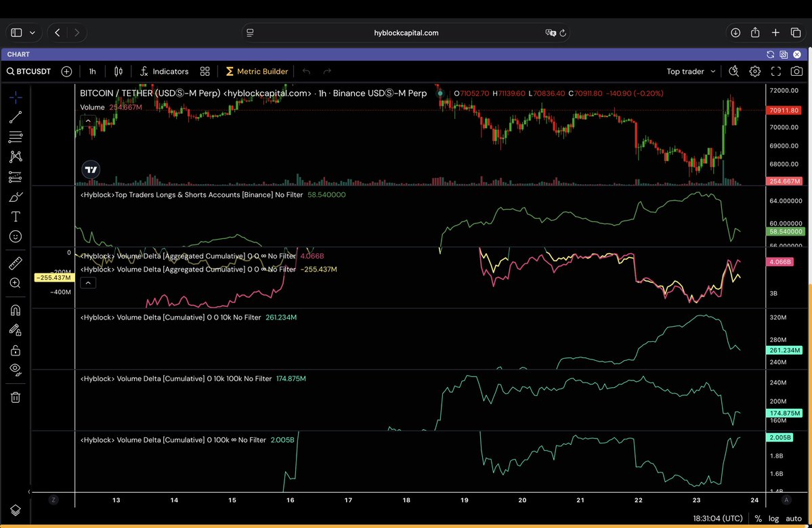Toggle hide all drawings visibility
Viewport: 812px width, 528px height.
pyautogui.click(x=16, y=370)
